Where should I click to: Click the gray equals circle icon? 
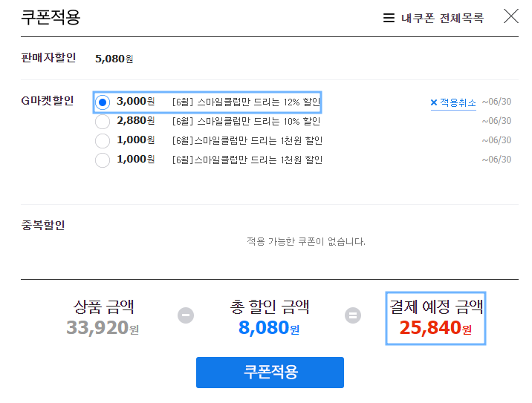tap(353, 315)
